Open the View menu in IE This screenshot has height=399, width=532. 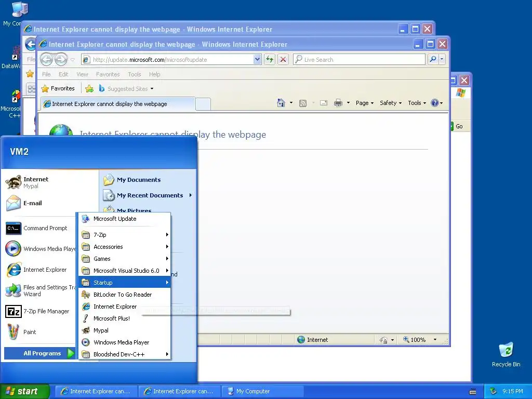[x=82, y=74]
